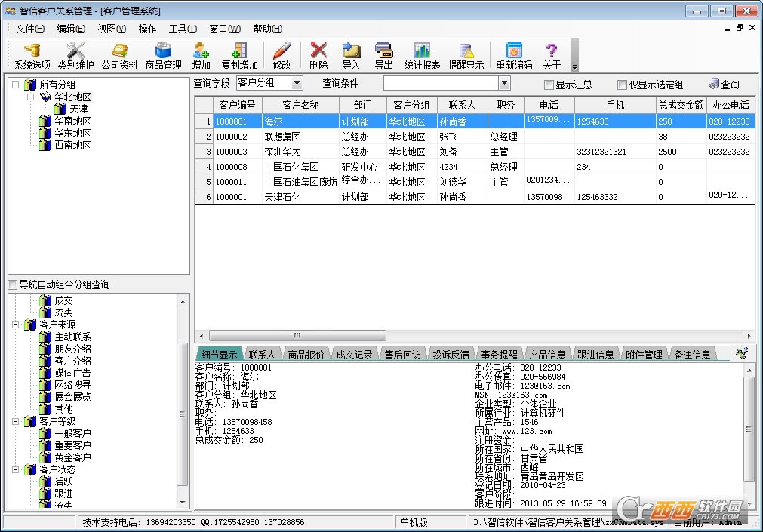763x532 pixels.
Task: Open the 文件(F) menu
Action: pyautogui.click(x=30, y=29)
